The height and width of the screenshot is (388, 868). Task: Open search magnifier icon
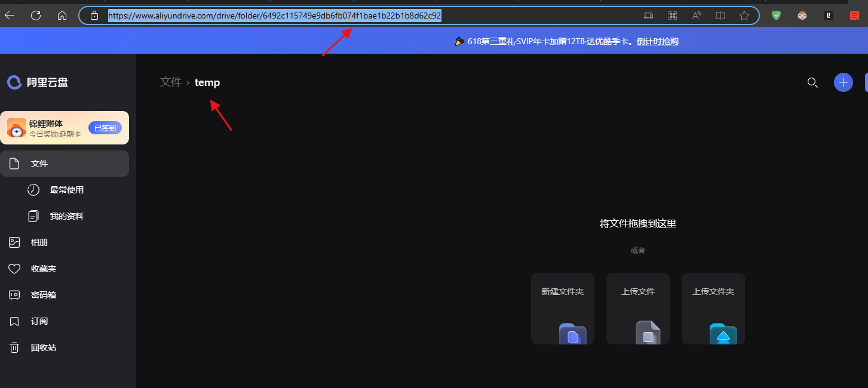tap(812, 82)
